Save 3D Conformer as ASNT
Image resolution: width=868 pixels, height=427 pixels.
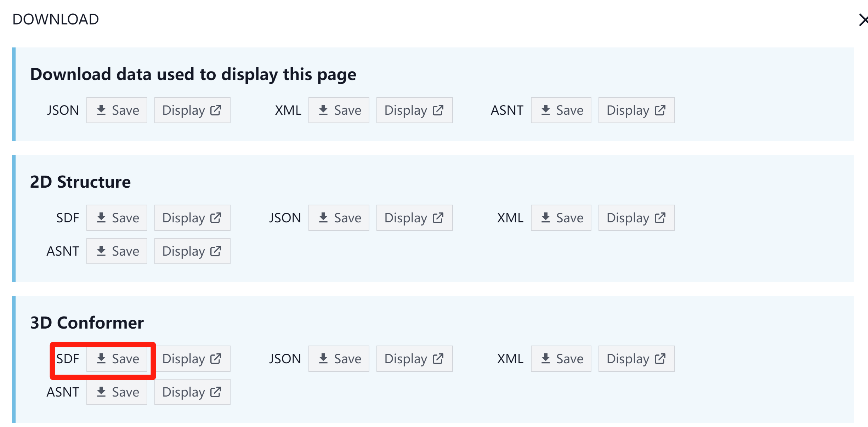click(117, 392)
